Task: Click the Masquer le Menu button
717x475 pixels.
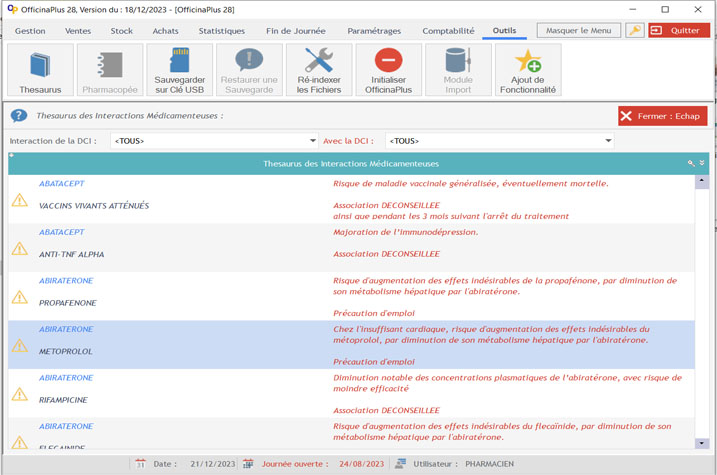Action: pyautogui.click(x=578, y=31)
